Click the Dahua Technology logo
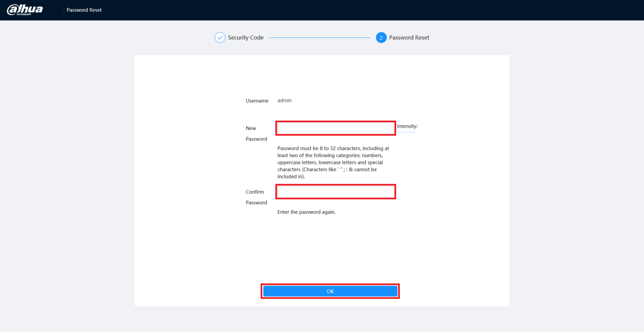Image resolution: width=644 pixels, height=332 pixels. 25,10
